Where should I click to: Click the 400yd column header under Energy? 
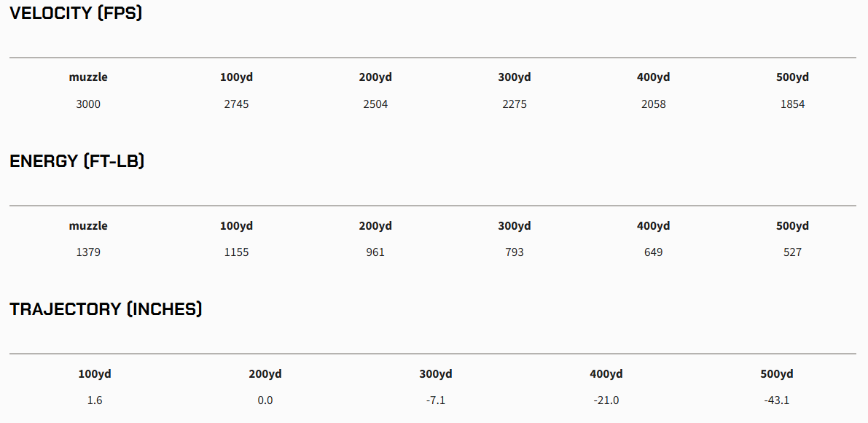(653, 226)
